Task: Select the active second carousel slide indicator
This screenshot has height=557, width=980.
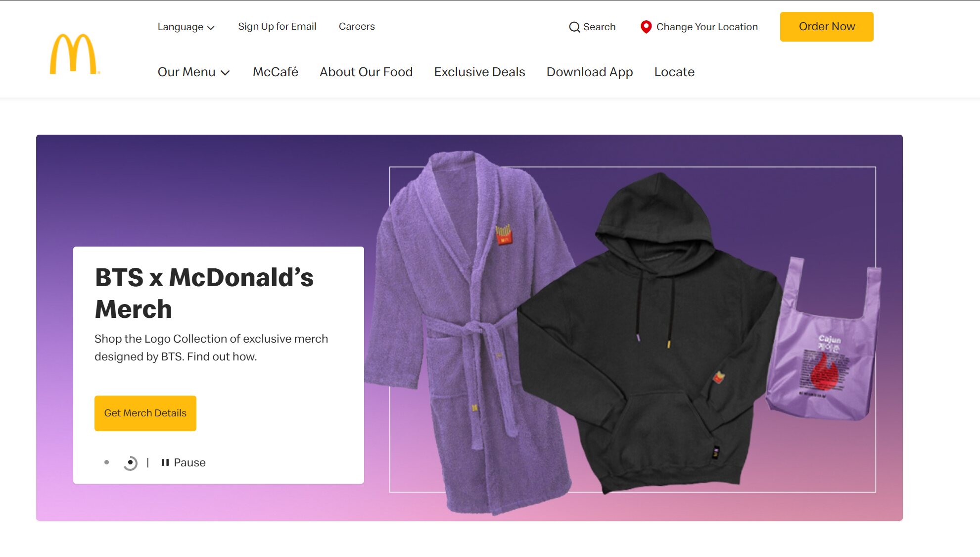Action: coord(130,463)
